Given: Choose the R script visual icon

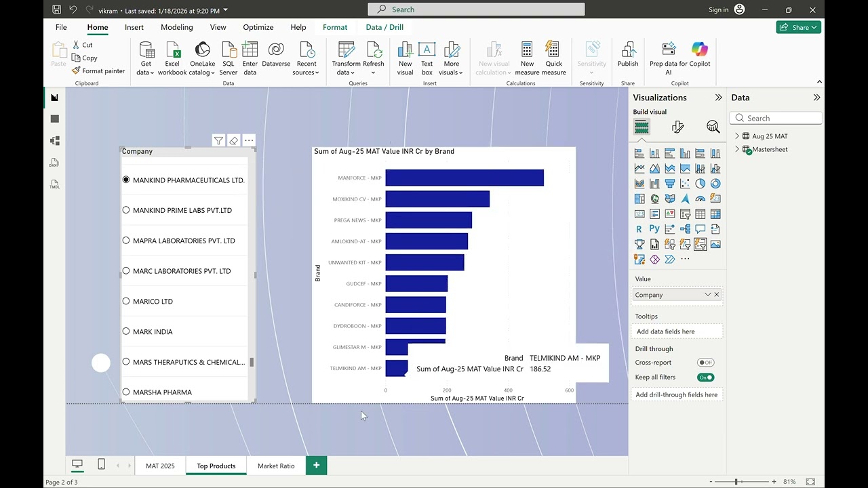Looking at the screenshot, I should pyautogui.click(x=639, y=229).
